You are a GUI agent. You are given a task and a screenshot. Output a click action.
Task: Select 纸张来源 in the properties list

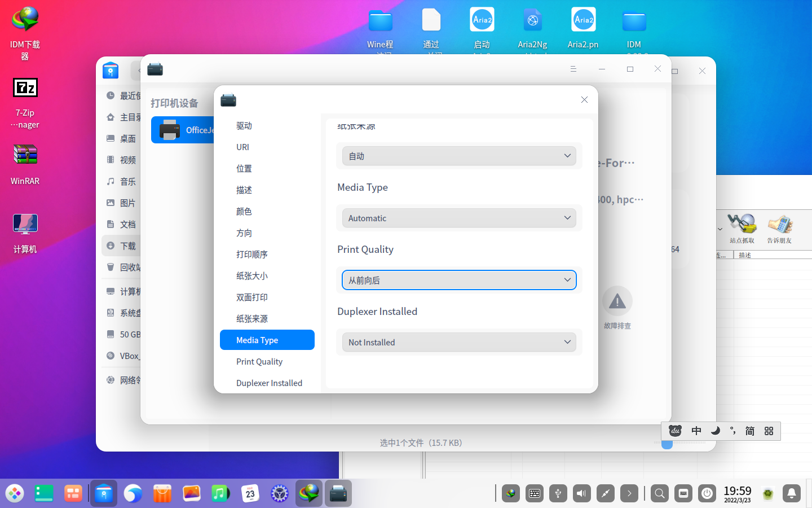267,319
